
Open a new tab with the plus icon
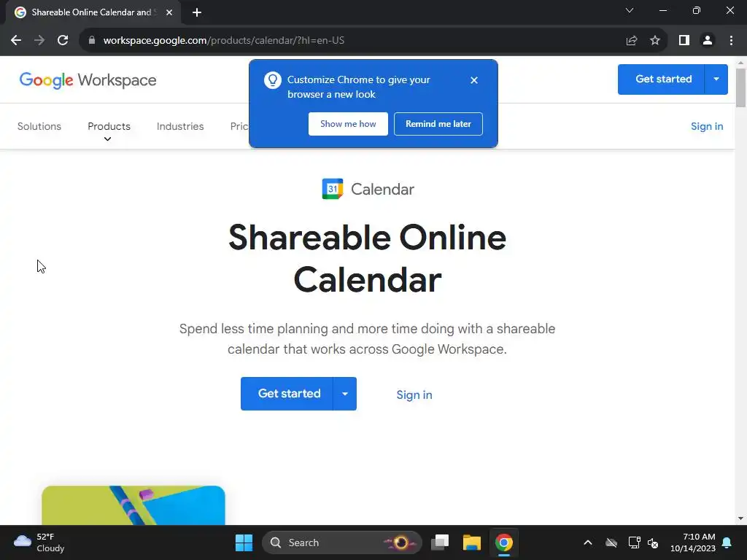[x=197, y=12]
